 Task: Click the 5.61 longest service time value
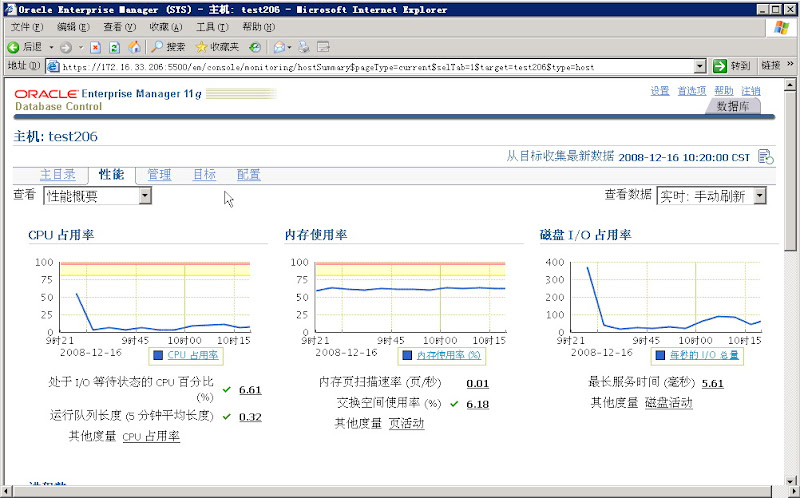pyautogui.click(x=713, y=384)
